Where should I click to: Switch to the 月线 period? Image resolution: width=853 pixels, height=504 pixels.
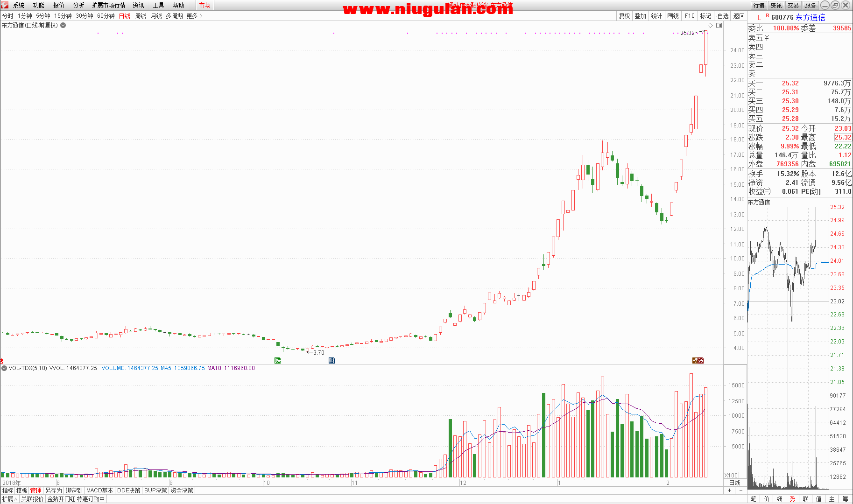coord(156,16)
